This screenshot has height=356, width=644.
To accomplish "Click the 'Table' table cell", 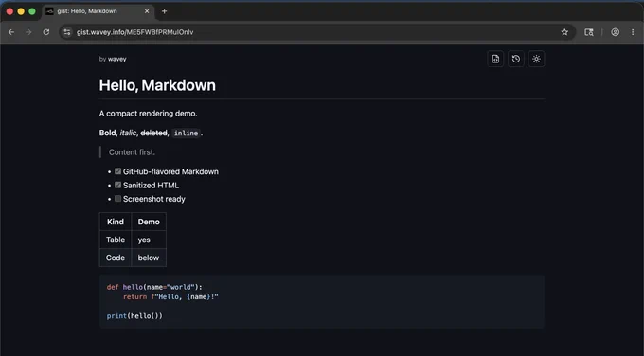I will tap(116, 240).
